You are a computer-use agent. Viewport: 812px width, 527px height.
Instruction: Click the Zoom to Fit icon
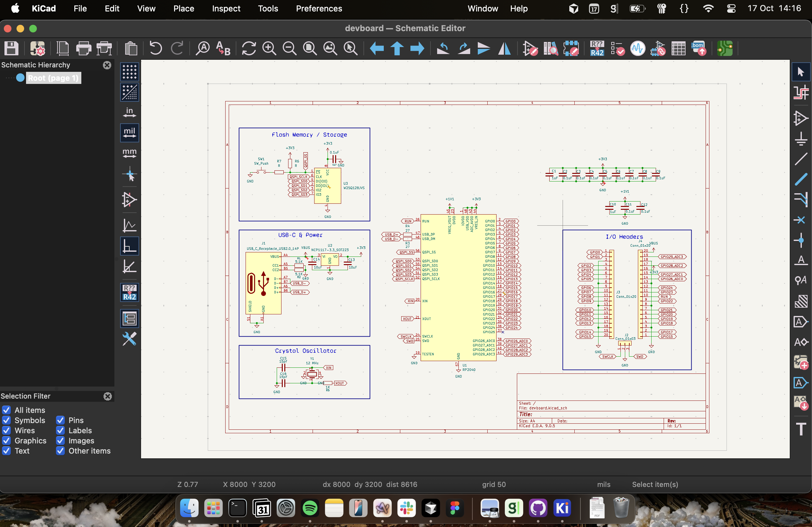(x=310, y=48)
